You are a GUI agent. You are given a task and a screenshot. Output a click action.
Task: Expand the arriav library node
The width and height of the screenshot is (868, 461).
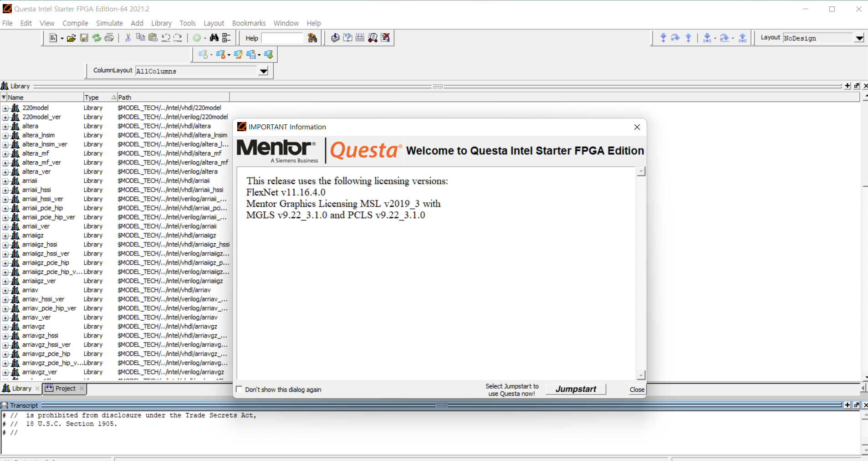[5, 291]
